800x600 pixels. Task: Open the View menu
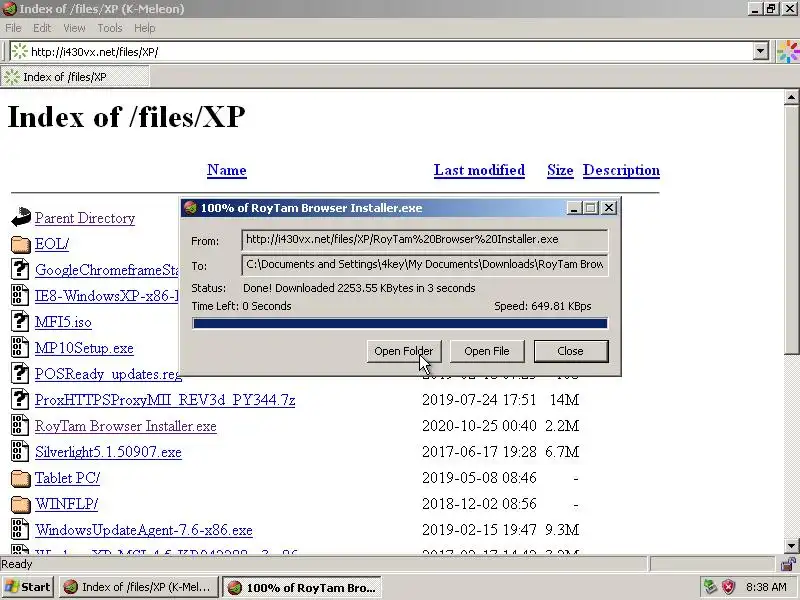point(74,28)
